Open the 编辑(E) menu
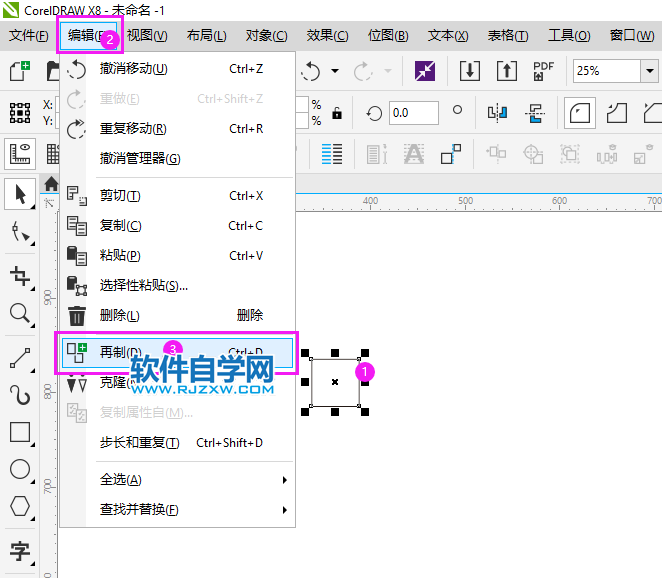Screen dimensions: 662x578 (89, 35)
